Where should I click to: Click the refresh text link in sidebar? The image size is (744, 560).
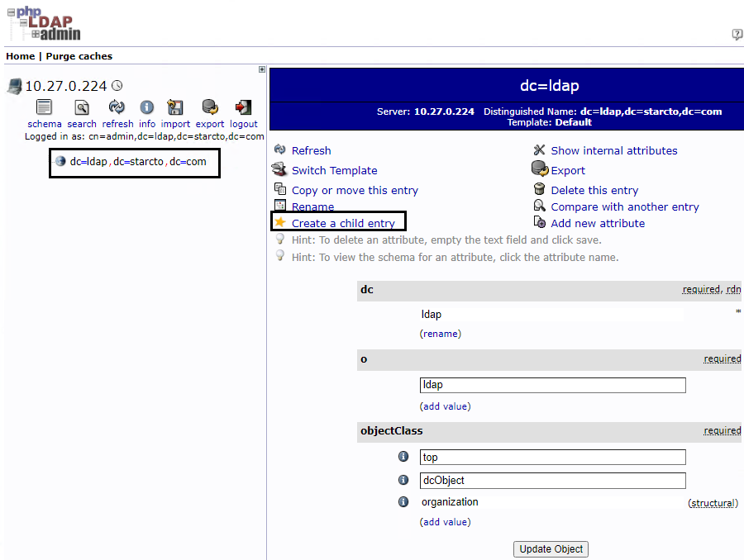117,124
